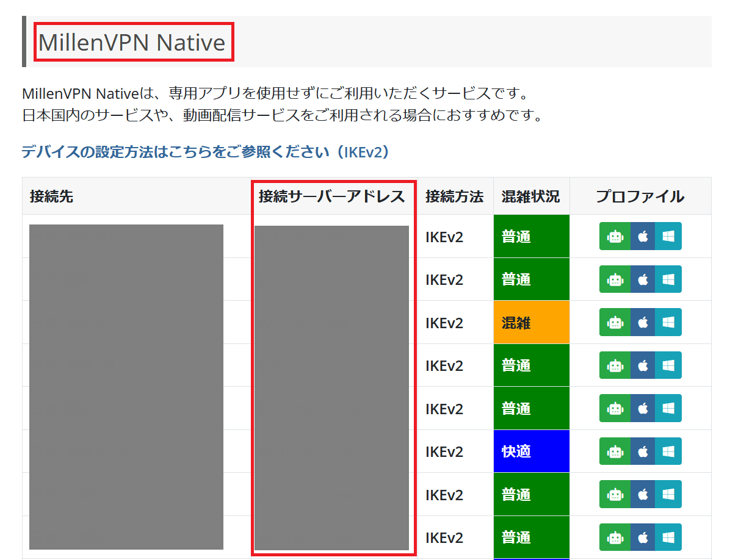The width and height of the screenshot is (741, 560).
Task: Click Apple icon in the fourth table row
Action: (x=643, y=365)
